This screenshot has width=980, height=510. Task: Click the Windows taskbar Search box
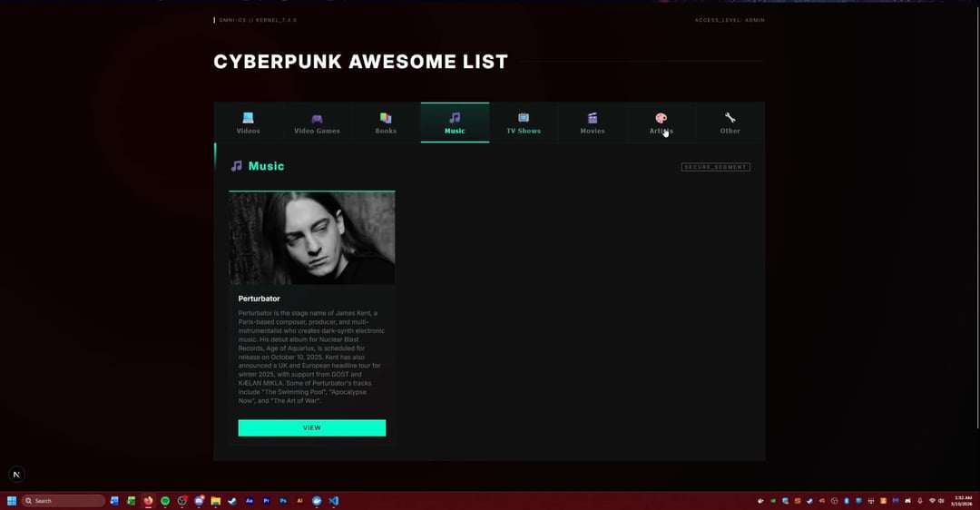pos(64,501)
